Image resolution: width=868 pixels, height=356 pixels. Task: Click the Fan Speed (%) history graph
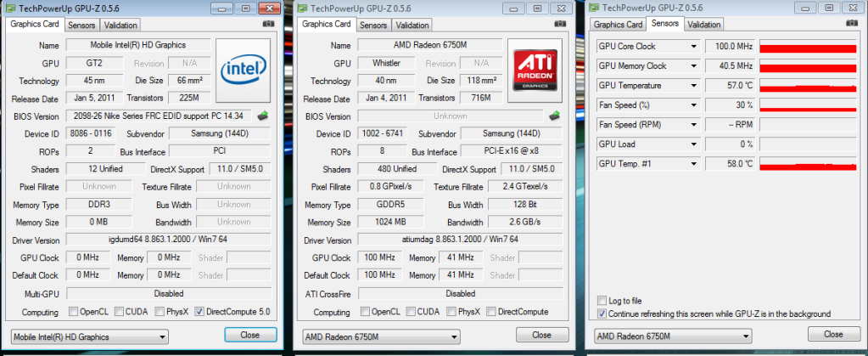point(809,105)
